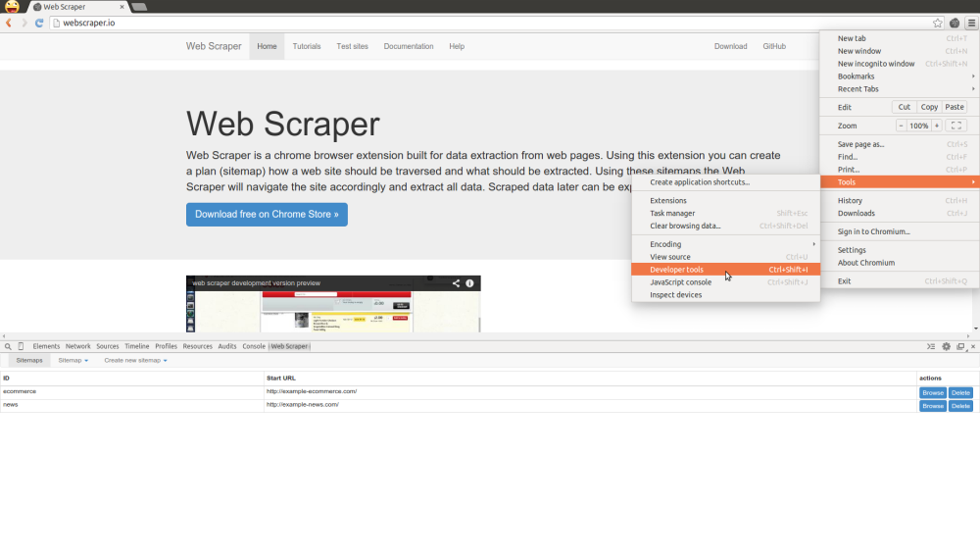Choose Create application shortcuts
Image resolution: width=980 pixels, height=556 pixels.
(x=725, y=182)
